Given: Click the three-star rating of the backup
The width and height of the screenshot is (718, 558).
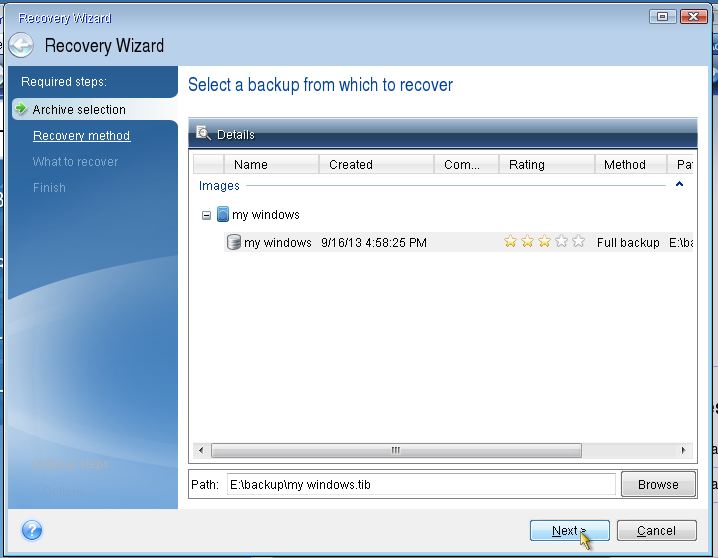Looking at the screenshot, I should click(x=544, y=241).
